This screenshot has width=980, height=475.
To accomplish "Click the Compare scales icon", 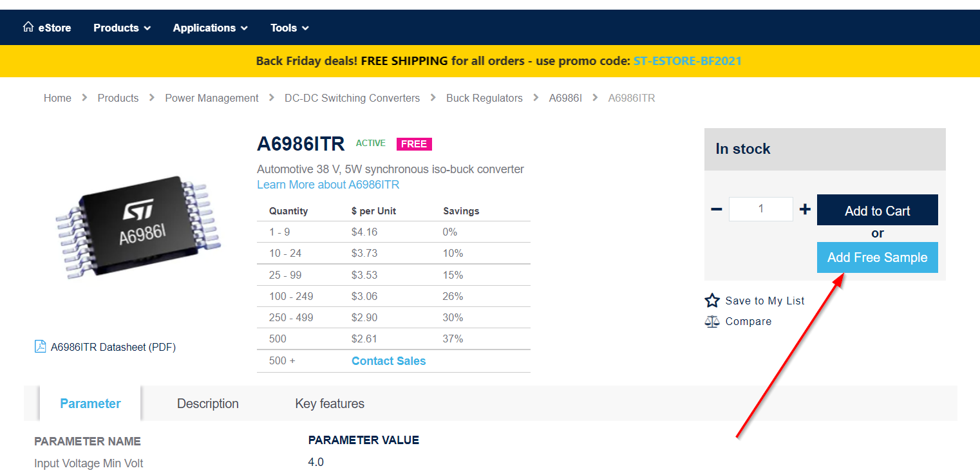I will pyautogui.click(x=711, y=321).
